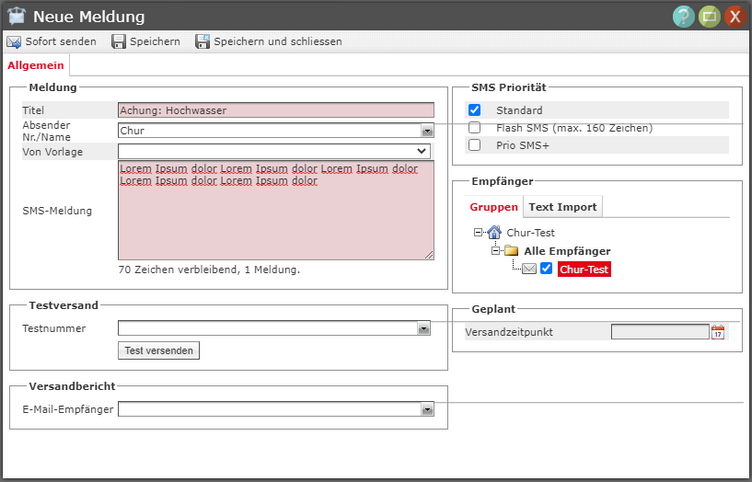Open help via the question mark icon
The image size is (752, 482).
[x=683, y=16]
